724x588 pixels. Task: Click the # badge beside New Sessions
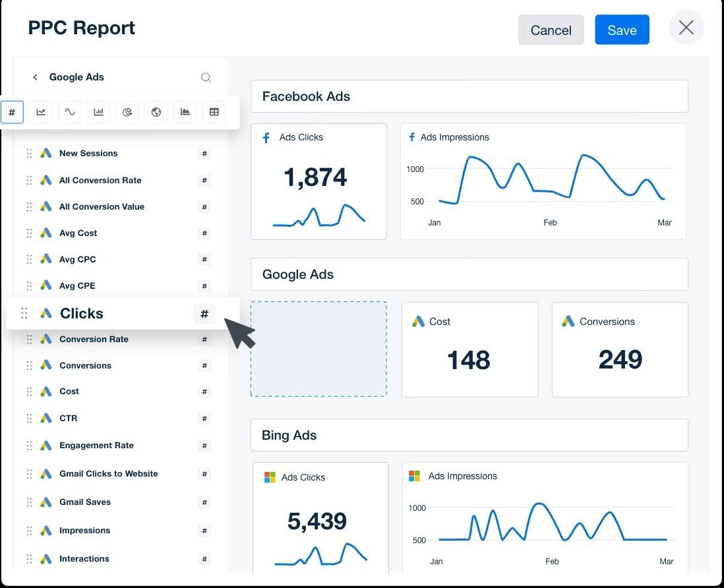pyautogui.click(x=204, y=154)
